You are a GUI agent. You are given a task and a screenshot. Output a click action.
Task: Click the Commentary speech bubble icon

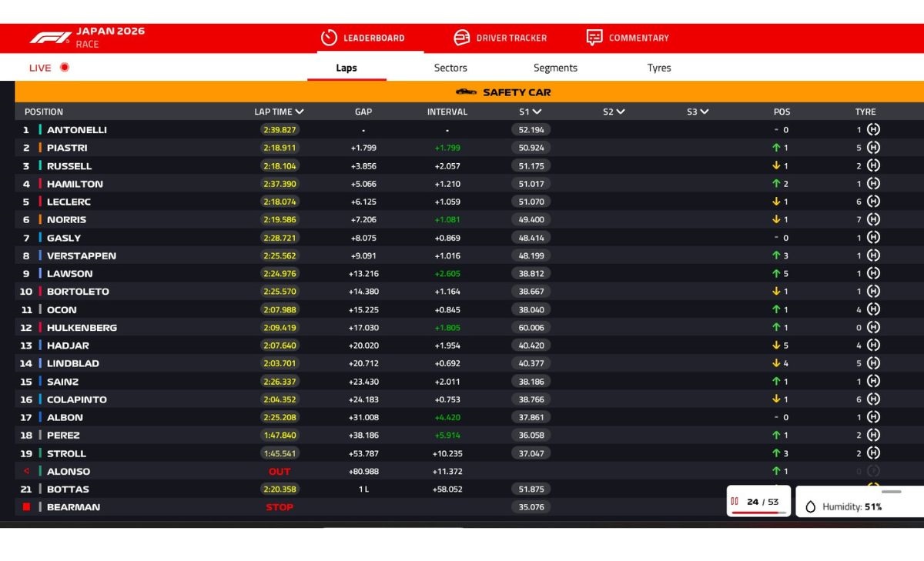click(594, 38)
